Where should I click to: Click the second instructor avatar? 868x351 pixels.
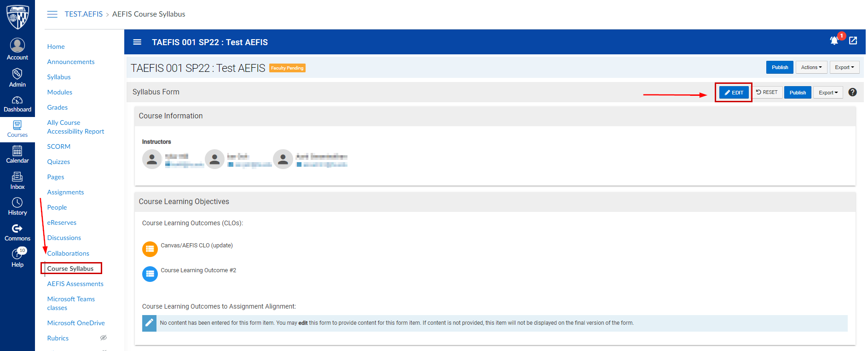(214, 159)
